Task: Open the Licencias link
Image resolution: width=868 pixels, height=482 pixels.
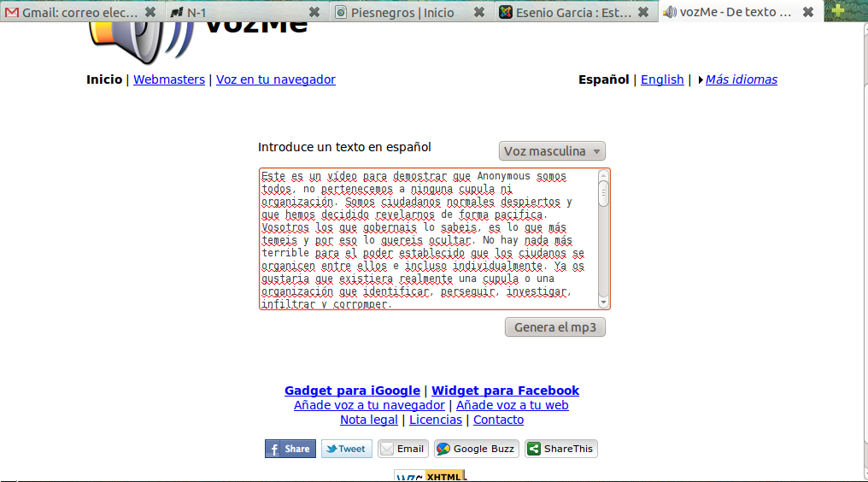Action: (x=436, y=420)
